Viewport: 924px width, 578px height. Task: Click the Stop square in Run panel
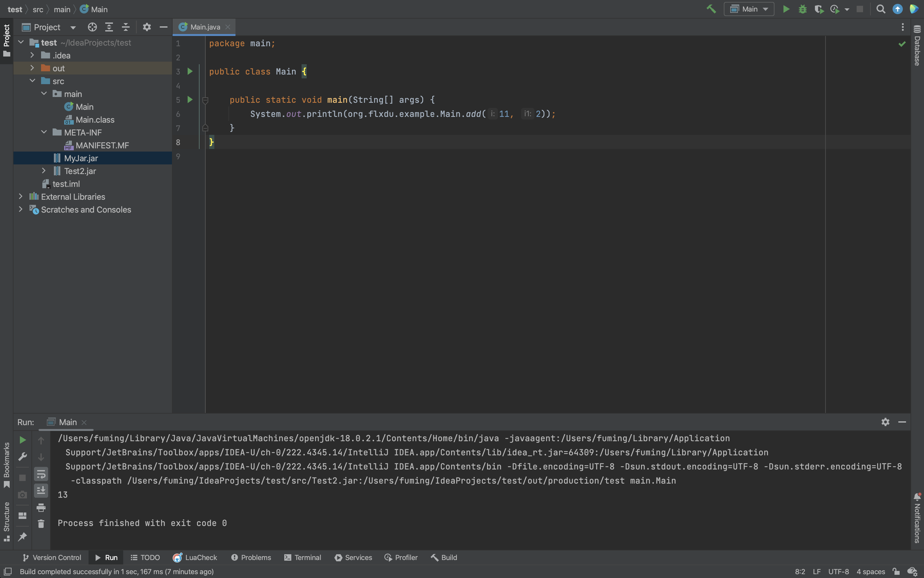(22, 478)
